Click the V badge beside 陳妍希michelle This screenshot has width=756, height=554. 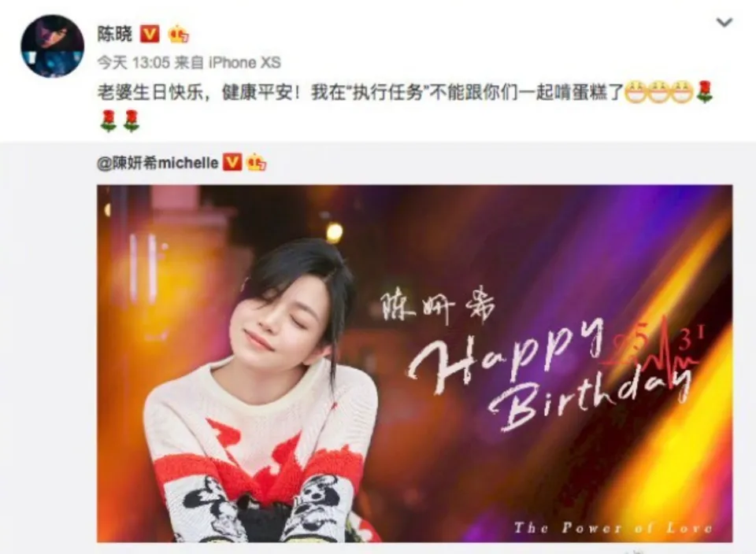pyautogui.click(x=232, y=163)
